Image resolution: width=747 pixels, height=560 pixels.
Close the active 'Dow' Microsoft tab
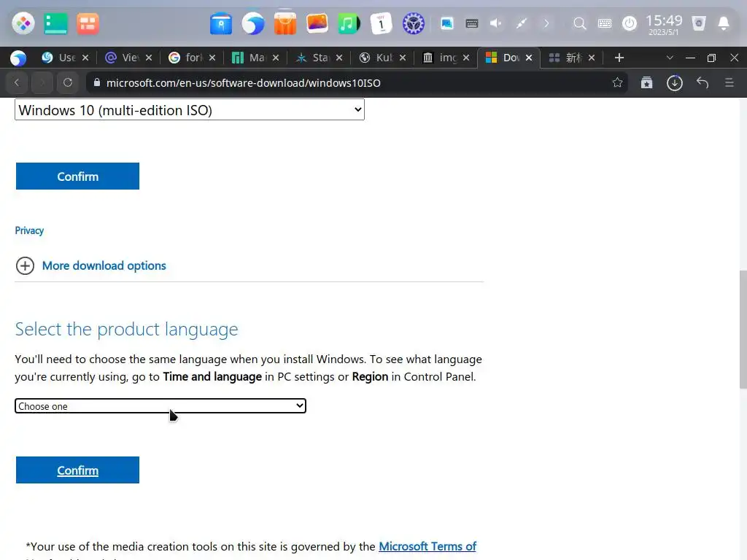[x=528, y=58]
